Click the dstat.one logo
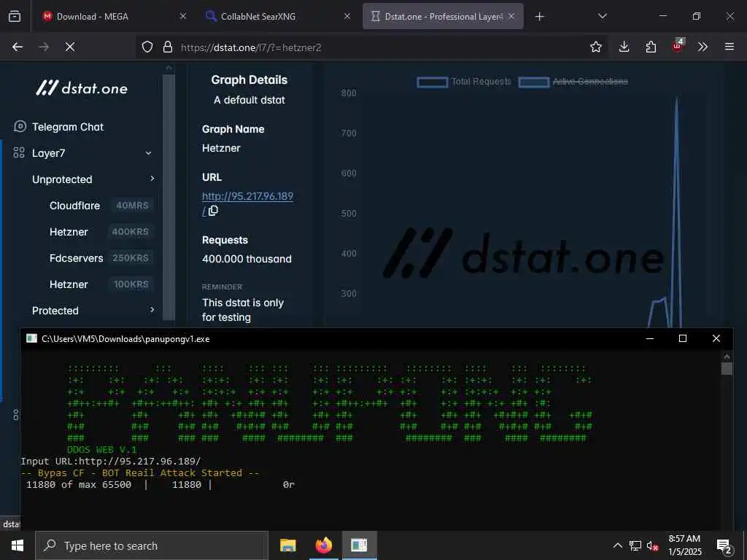The width and height of the screenshot is (747, 560). coord(82,88)
